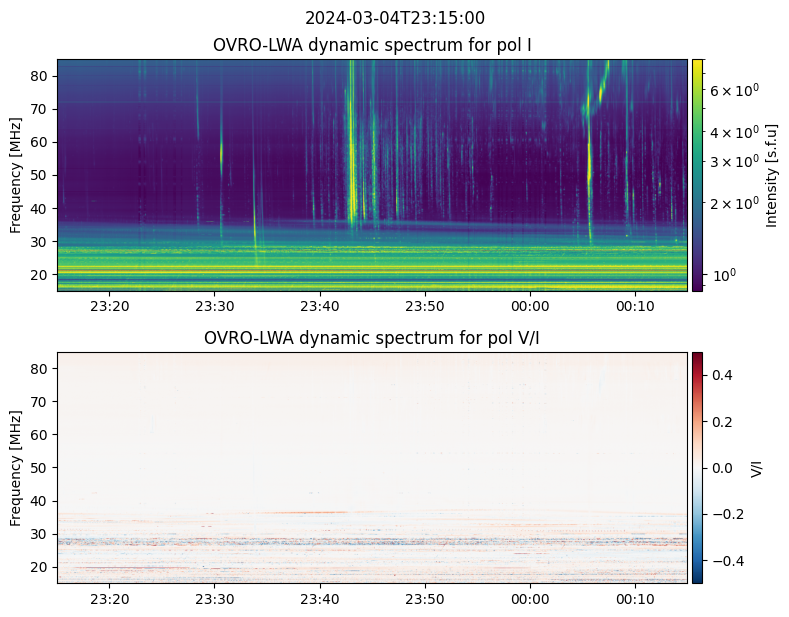Click the 00:10 time tick under the V/I plot

click(635, 598)
